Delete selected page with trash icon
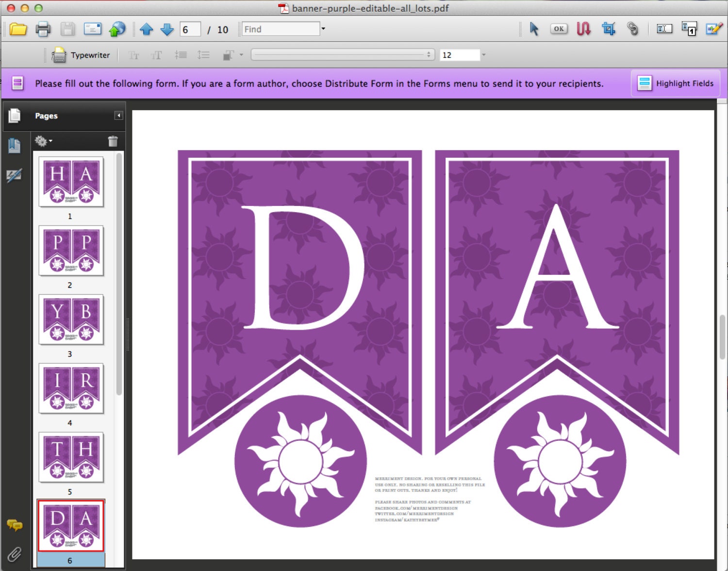728x571 pixels. [x=113, y=141]
